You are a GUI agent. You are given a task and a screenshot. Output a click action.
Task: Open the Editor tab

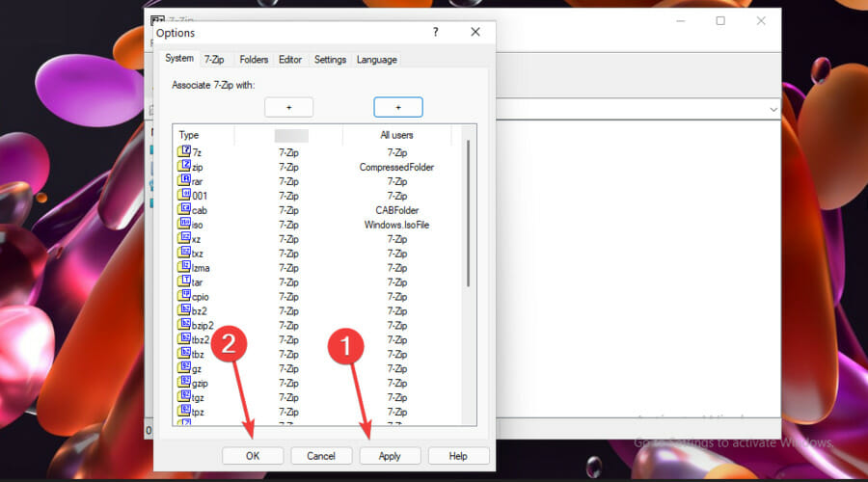coord(290,60)
